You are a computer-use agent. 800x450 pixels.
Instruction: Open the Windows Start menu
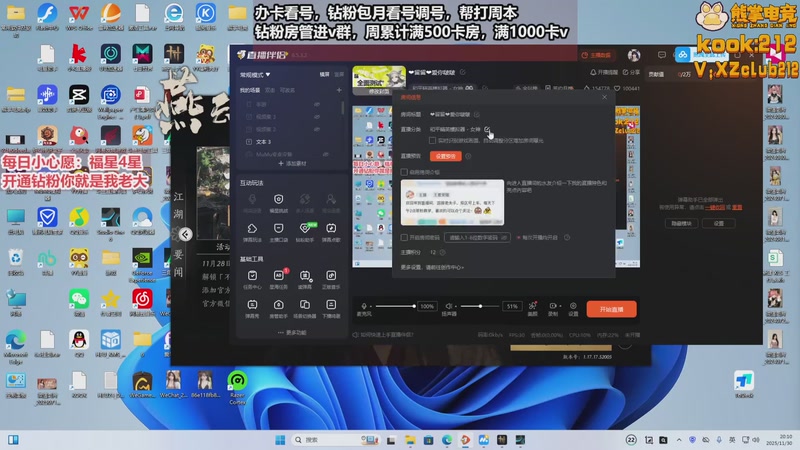pos(280,440)
